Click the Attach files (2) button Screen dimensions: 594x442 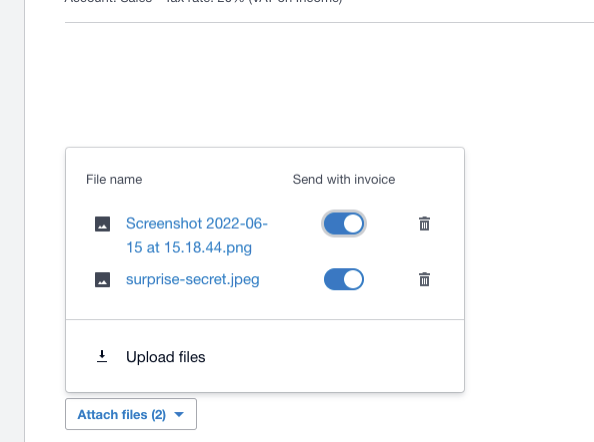pyautogui.click(x=131, y=414)
